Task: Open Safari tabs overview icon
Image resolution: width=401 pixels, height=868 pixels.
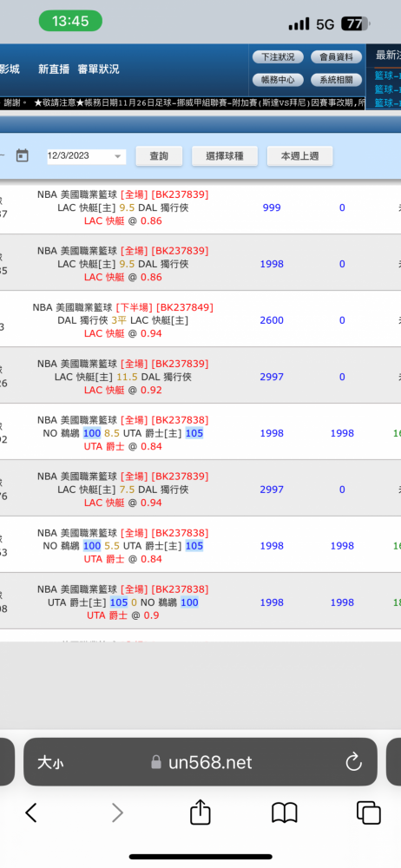Action: click(x=368, y=812)
